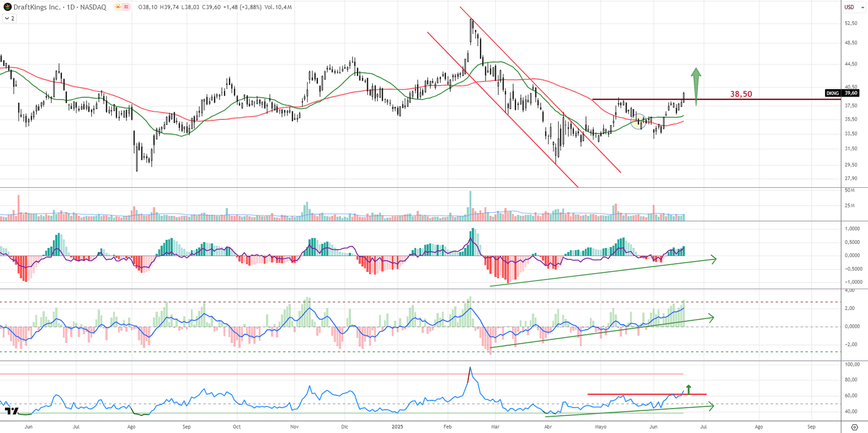Click the 39,60 last-price label

851,93
